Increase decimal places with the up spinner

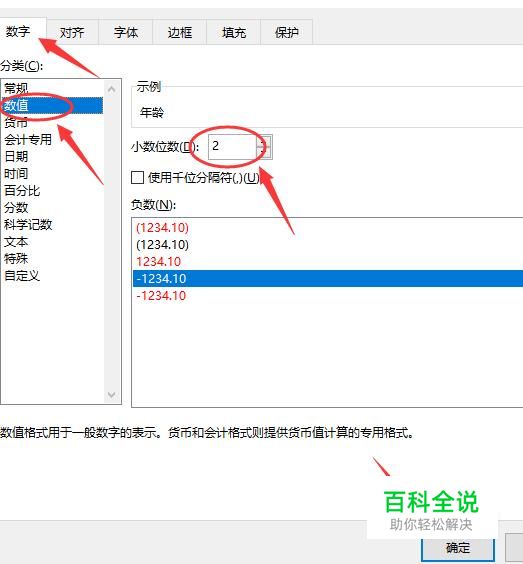coord(264,141)
